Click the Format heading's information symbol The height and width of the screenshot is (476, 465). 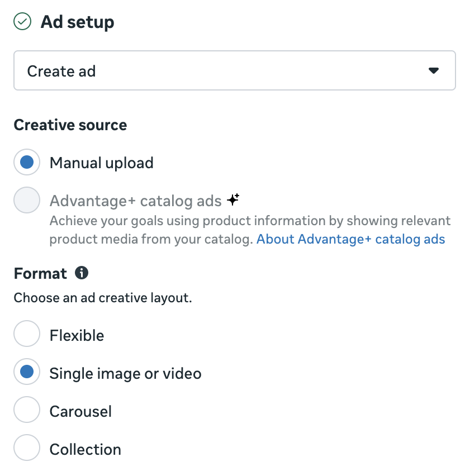tap(82, 273)
